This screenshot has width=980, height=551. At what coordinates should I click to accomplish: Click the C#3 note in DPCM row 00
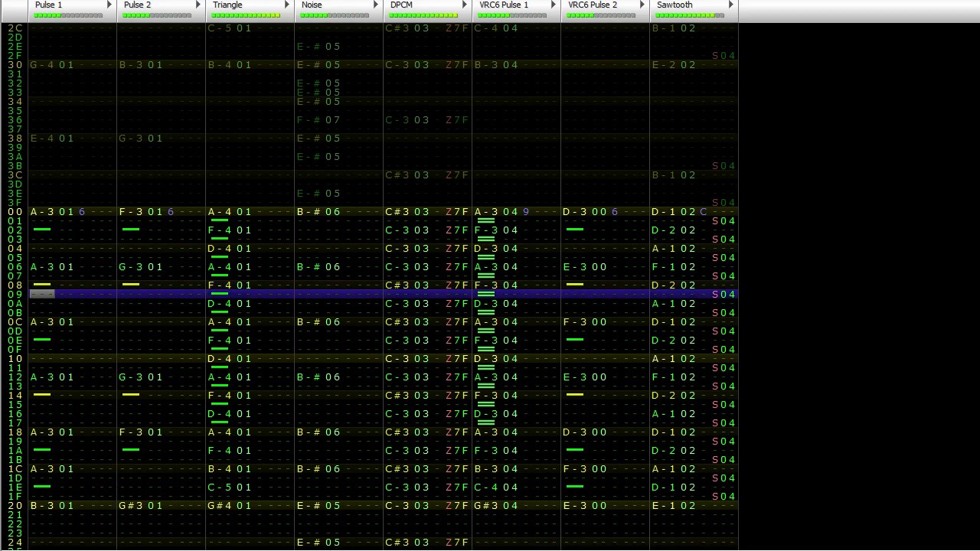pyautogui.click(x=397, y=212)
